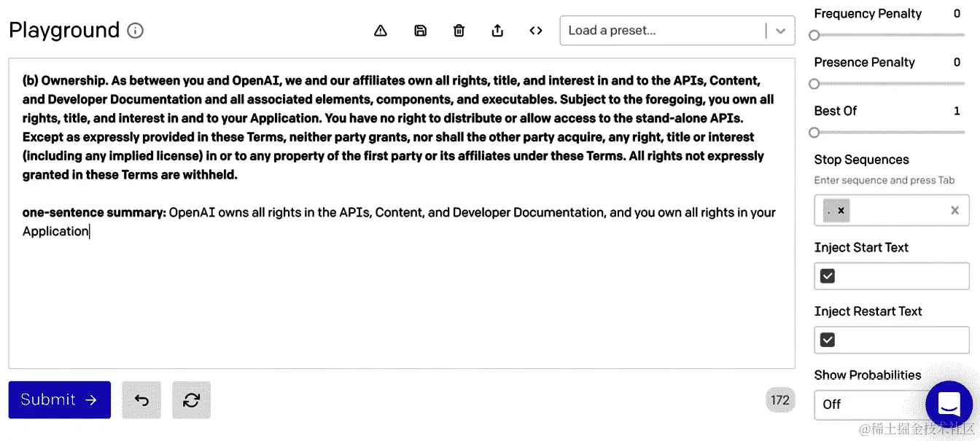This screenshot has width=980, height=441.
Task: Place cursor after Application in prompt editor
Action: [x=90, y=232]
